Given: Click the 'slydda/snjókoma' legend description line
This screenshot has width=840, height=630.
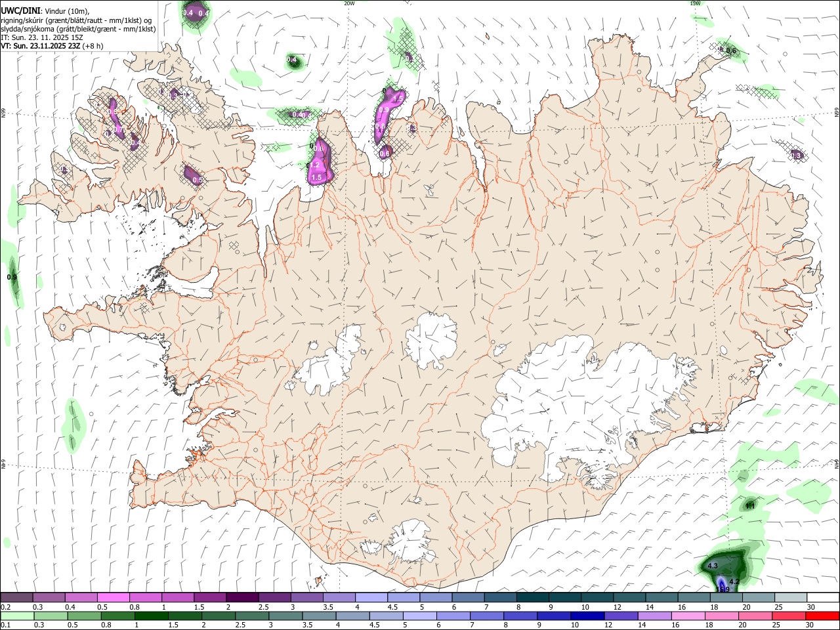Looking at the screenshot, I should [78, 29].
